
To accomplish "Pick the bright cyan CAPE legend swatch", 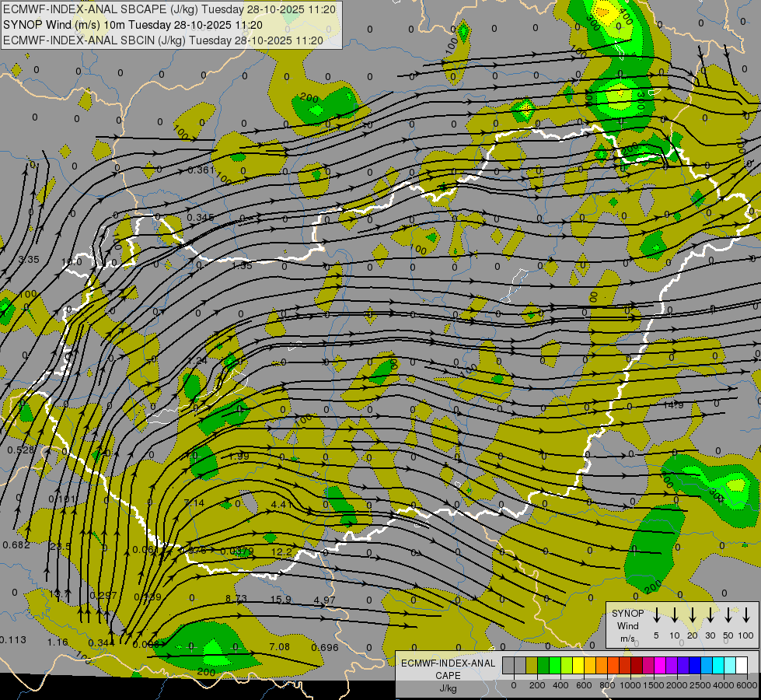I will click(x=717, y=666).
